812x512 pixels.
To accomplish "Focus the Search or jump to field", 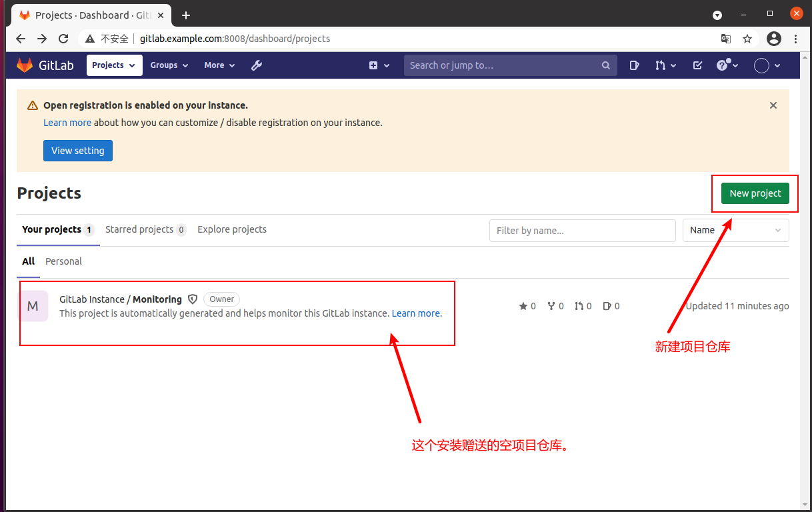I will tap(510, 65).
